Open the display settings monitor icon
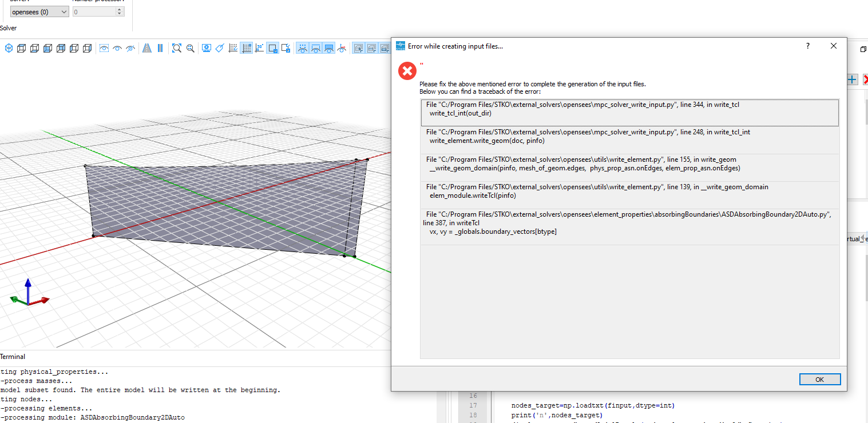 [207, 49]
